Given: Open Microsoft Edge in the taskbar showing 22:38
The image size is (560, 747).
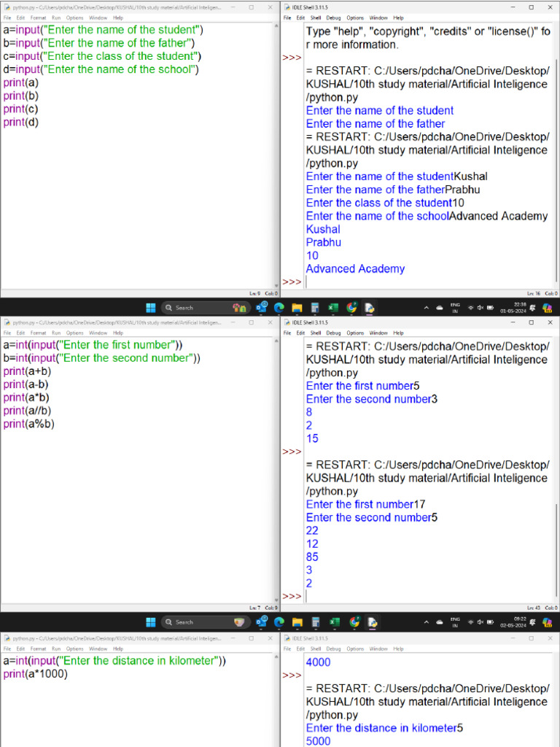Looking at the screenshot, I should pyautogui.click(x=279, y=307).
